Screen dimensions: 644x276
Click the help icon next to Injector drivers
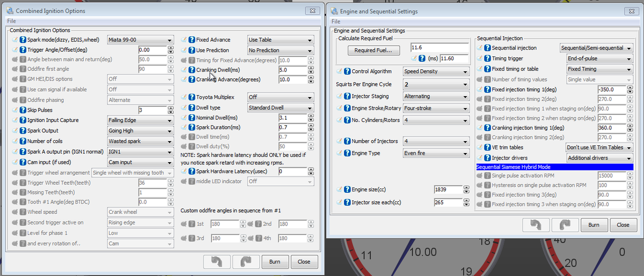[x=487, y=158]
